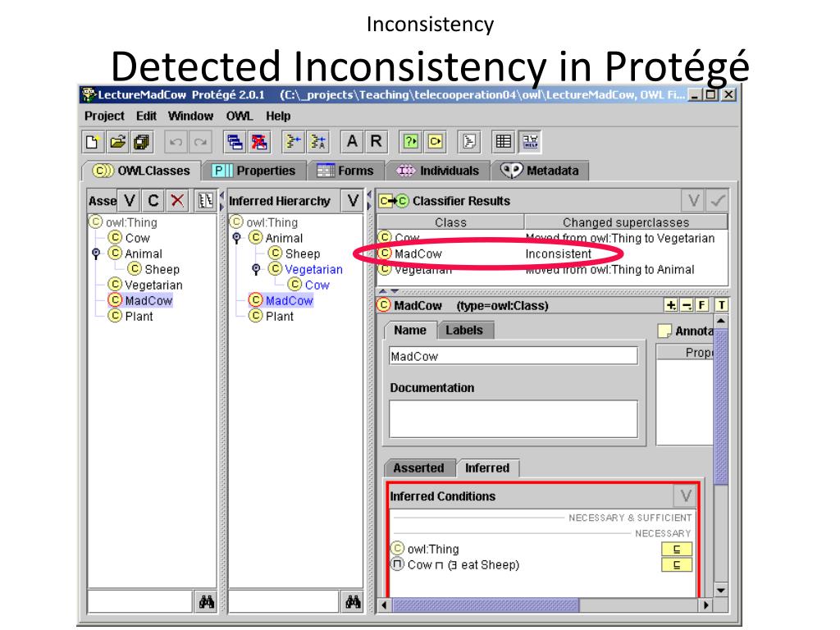Click the asserted hierarchy search field
840x630 pixels.
tap(140, 602)
